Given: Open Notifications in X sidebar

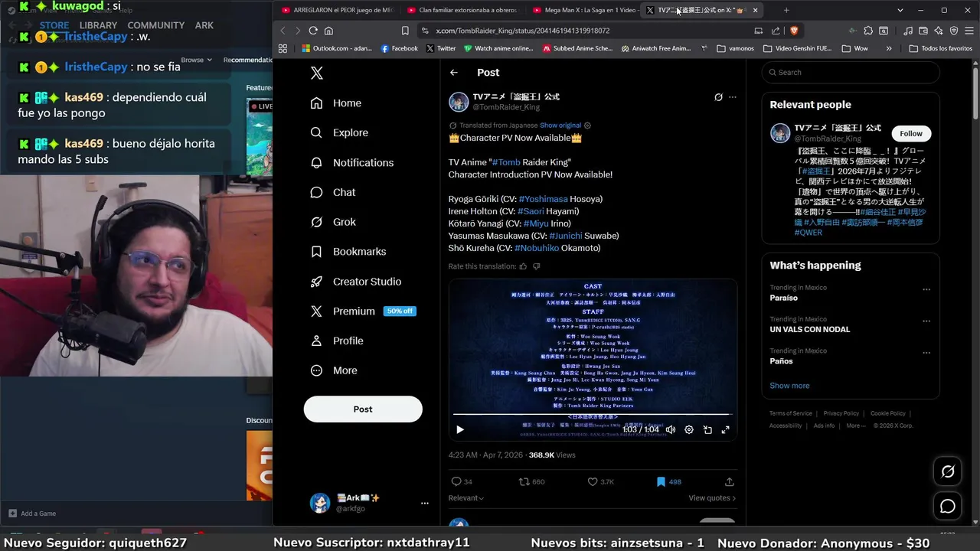Looking at the screenshot, I should tap(351, 162).
